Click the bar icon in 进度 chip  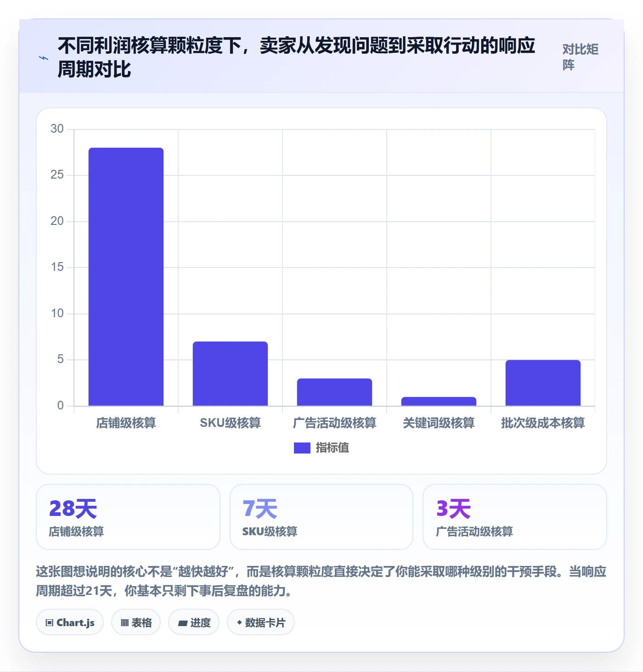point(183,623)
